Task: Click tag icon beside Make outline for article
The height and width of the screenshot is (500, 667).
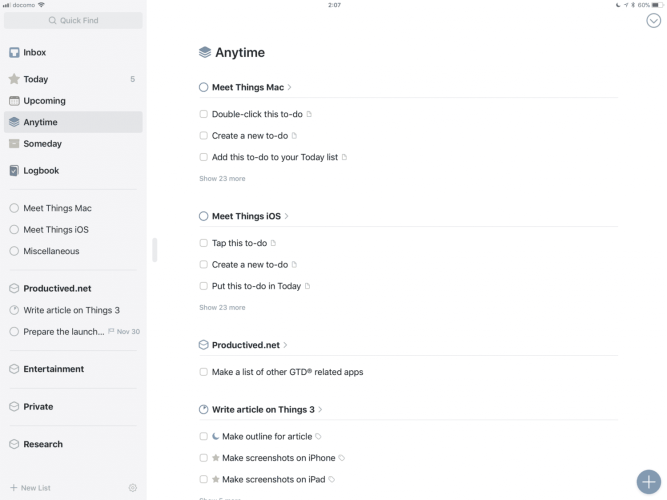Action: coord(318,436)
